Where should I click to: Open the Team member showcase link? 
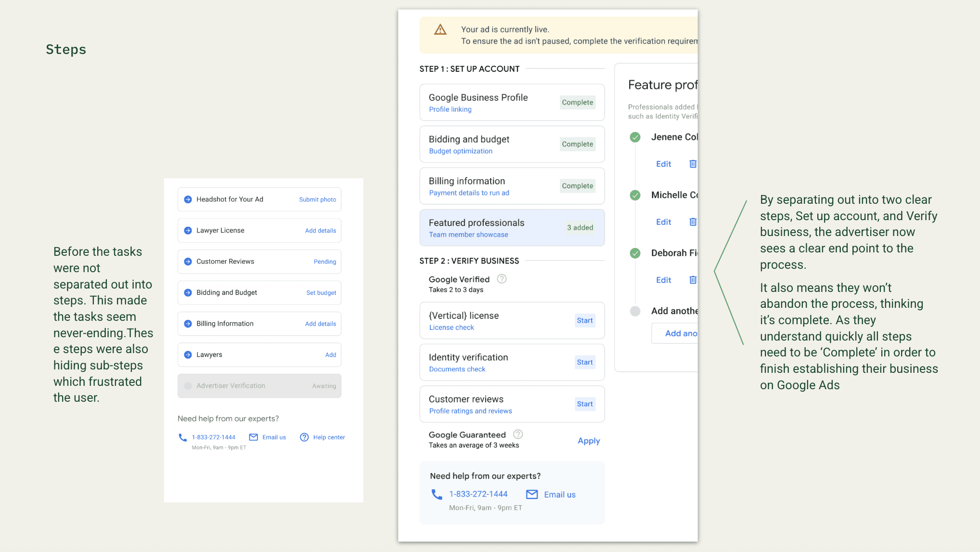(x=468, y=235)
